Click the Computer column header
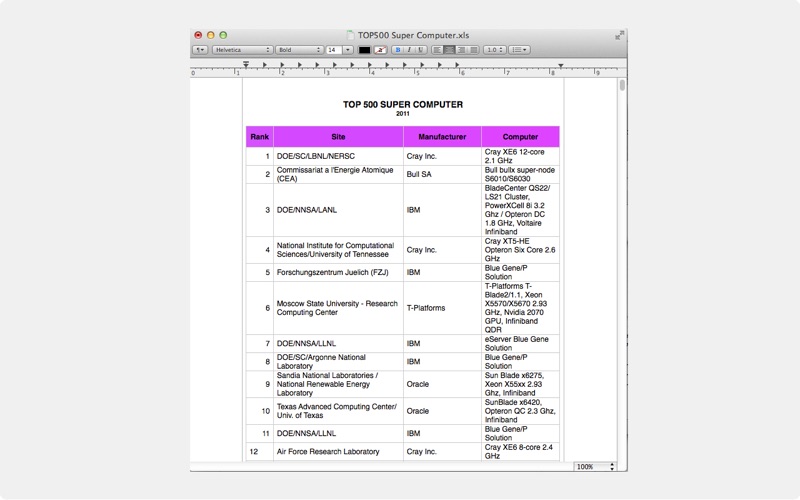 pyautogui.click(x=520, y=137)
